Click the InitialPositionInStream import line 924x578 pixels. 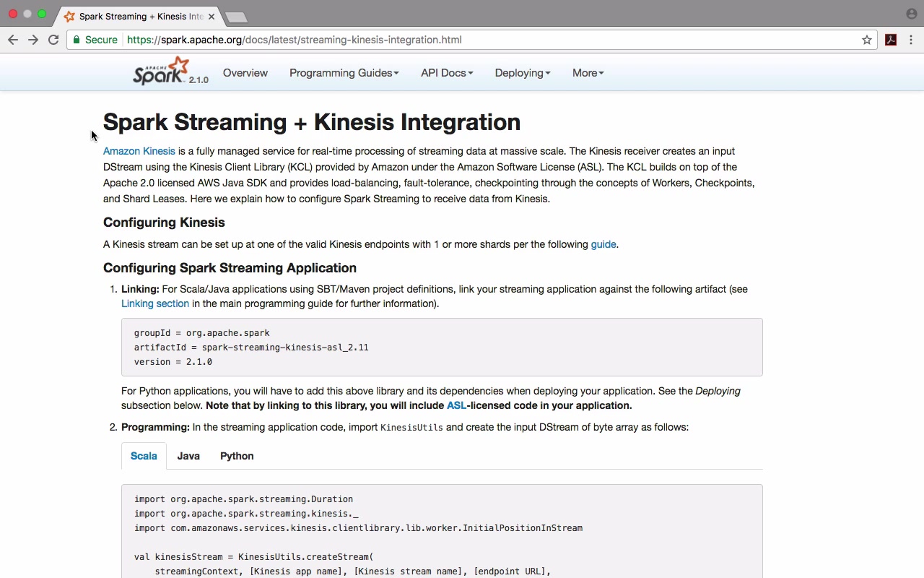click(x=358, y=528)
